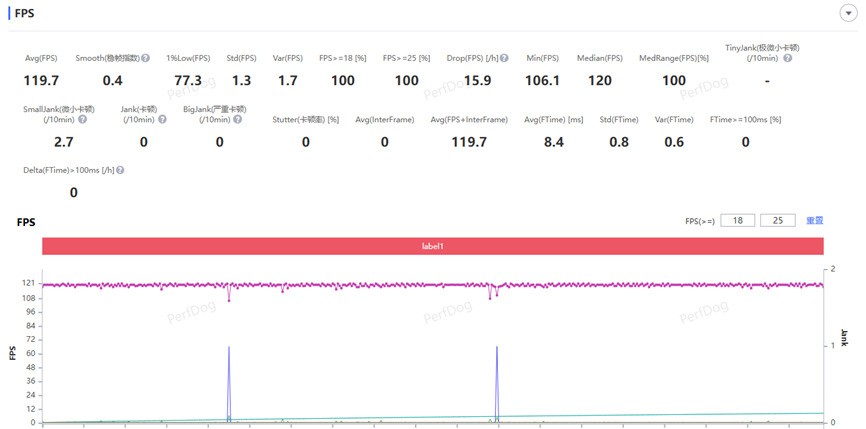Click the FTime>=100ms [%] label
This screenshot has width=866, height=429.
(746, 119)
